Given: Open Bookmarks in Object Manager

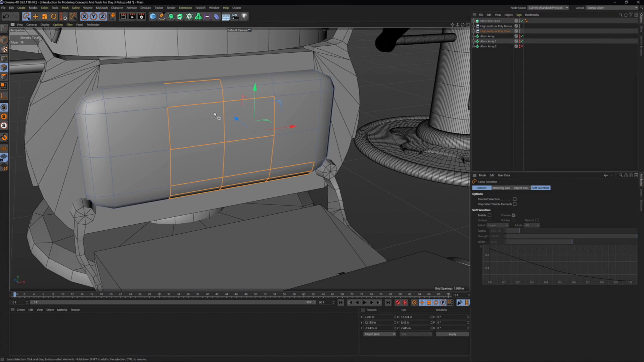Looking at the screenshot, I should 532,15.
